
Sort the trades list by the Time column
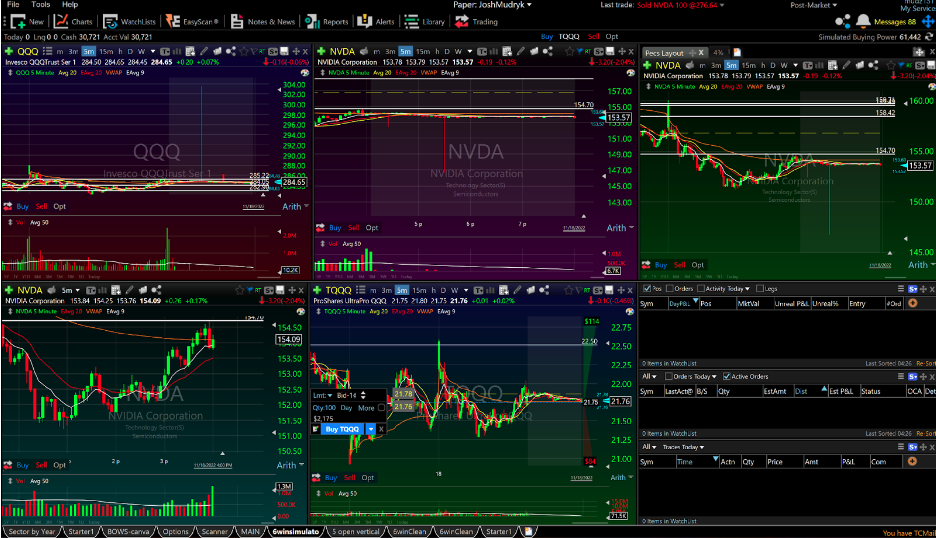point(697,462)
